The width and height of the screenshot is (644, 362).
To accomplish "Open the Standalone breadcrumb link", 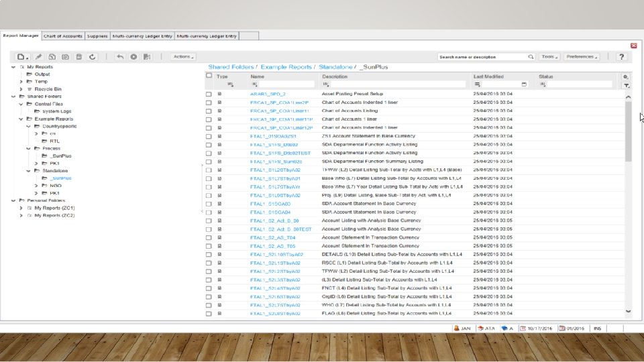I will pos(335,67).
